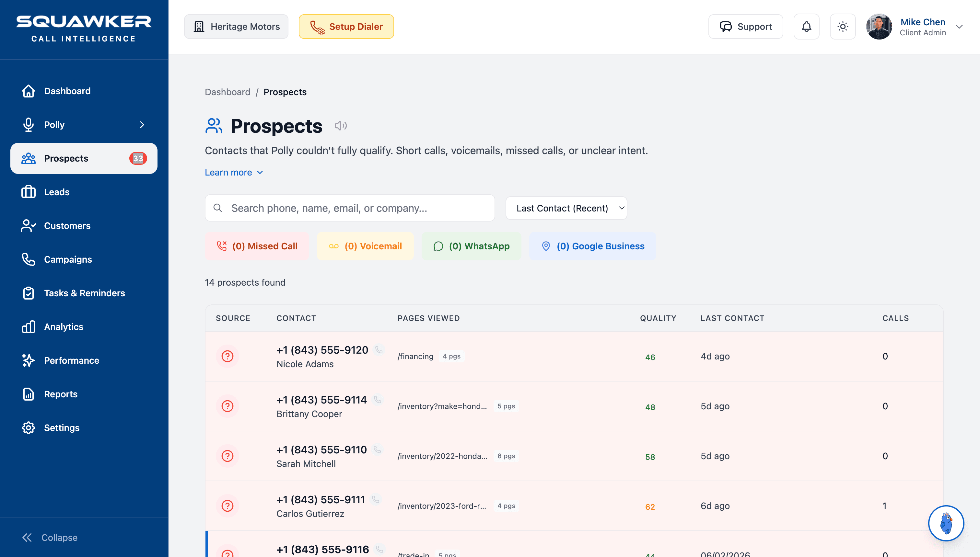Screen dimensions: 980x557
Task: Click the Setup Dialer button
Action: coord(346,27)
